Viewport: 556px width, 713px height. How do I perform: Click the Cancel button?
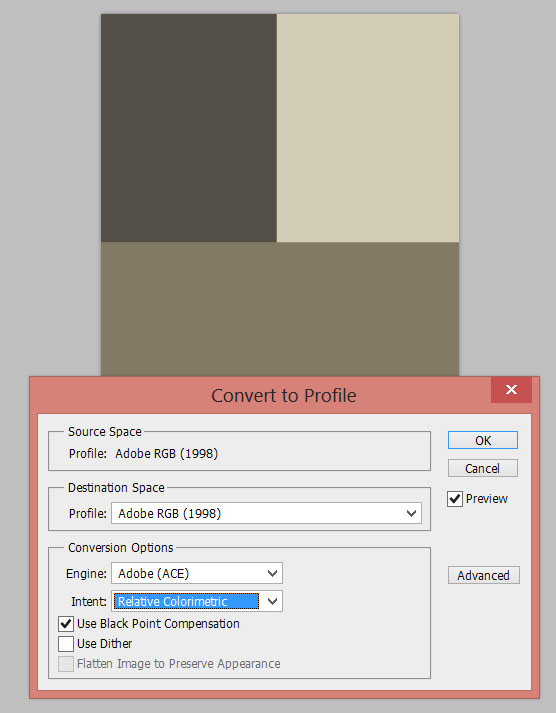[482, 468]
